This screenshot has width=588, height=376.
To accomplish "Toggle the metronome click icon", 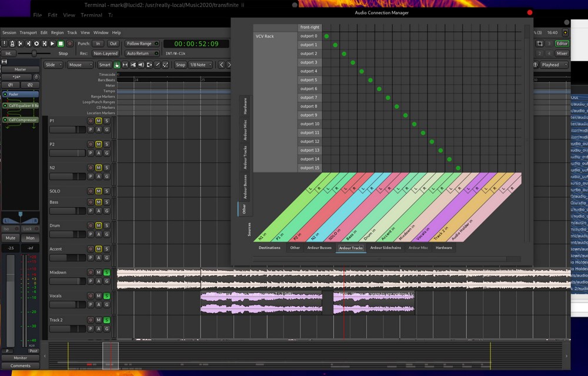I will pos(12,44).
